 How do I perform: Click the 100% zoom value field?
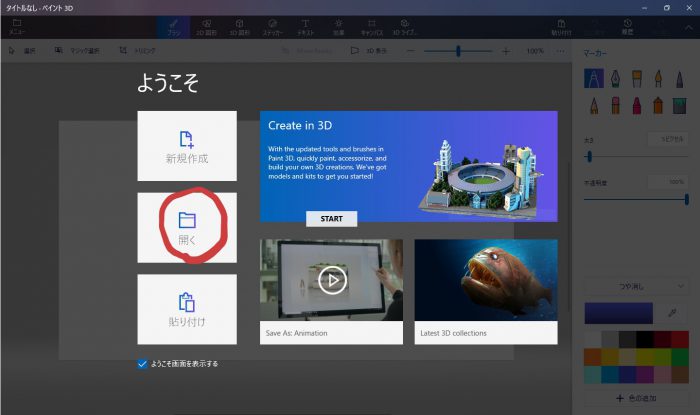[535, 51]
